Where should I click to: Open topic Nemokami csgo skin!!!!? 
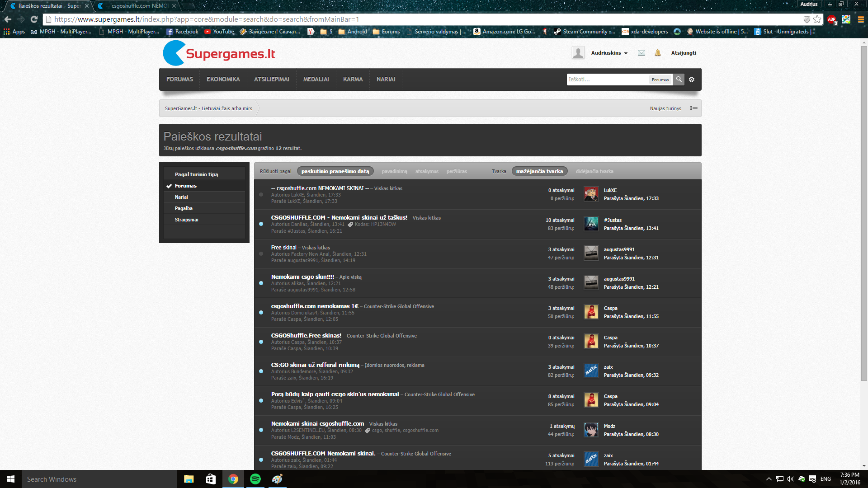(x=302, y=277)
